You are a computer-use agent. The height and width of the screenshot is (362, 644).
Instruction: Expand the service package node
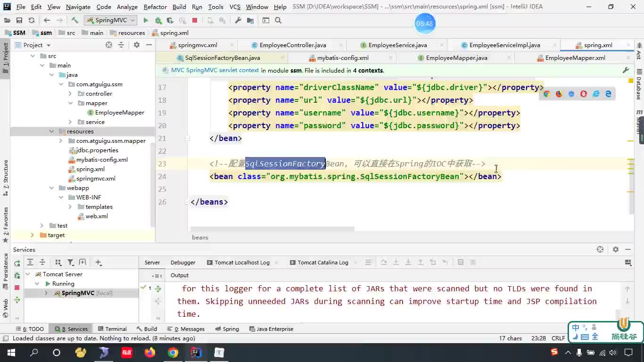70,122
